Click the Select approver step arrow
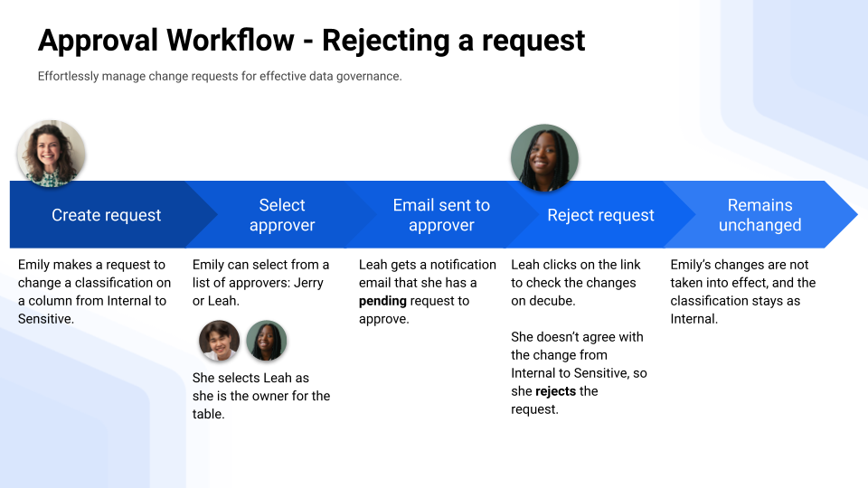This screenshot has height=488, width=868. pyautogui.click(x=282, y=215)
